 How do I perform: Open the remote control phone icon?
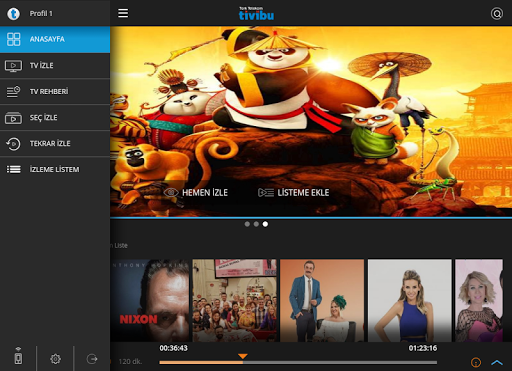(x=18, y=356)
